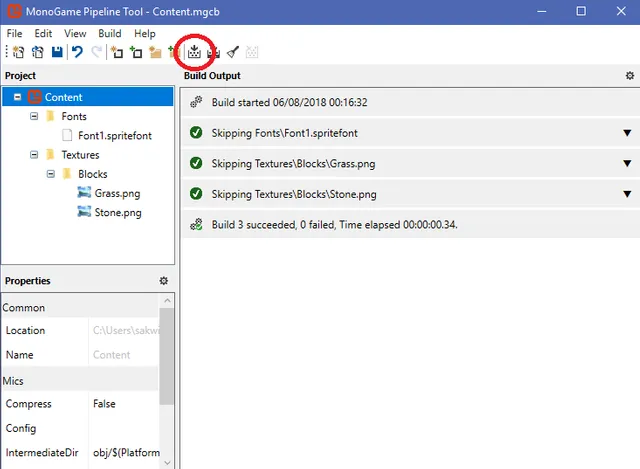Image resolution: width=640 pixels, height=469 pixels.
Task: Click the Common section header
Action: coord(80,307)
